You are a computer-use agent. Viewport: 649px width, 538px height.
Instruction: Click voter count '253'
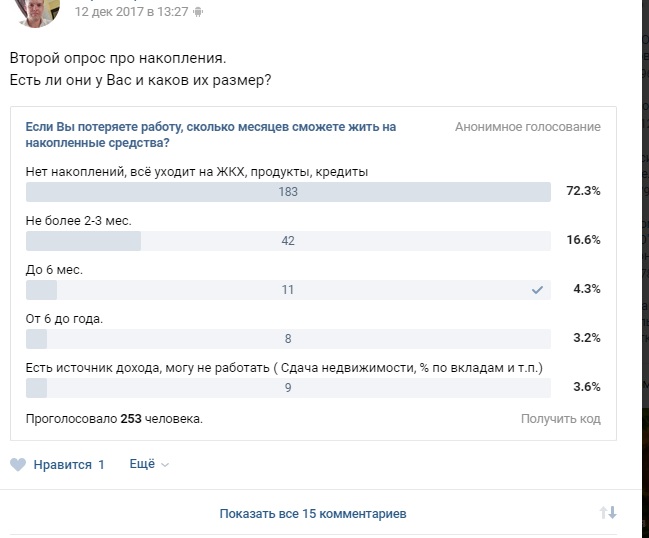(131, 419)
